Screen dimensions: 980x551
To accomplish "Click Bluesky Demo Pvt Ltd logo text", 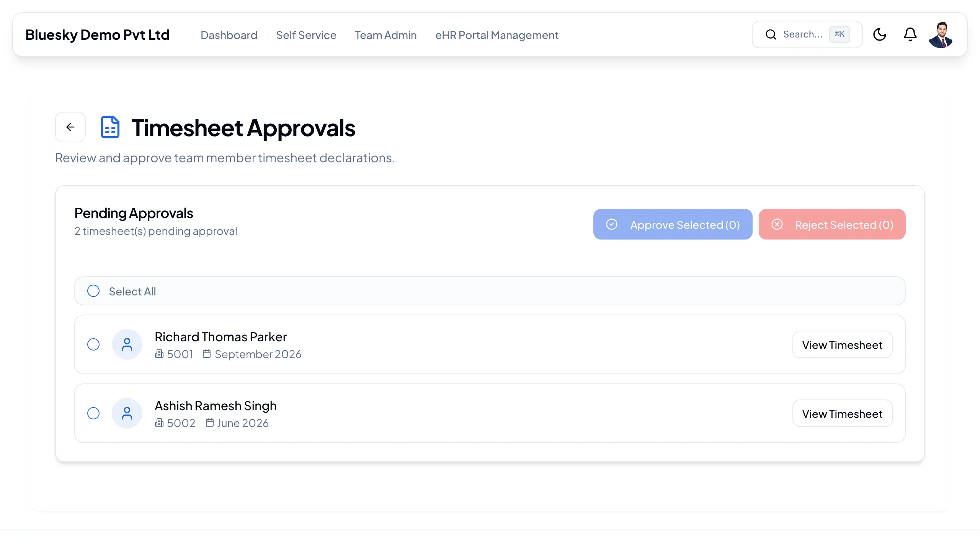I will (x=98, y=35).
